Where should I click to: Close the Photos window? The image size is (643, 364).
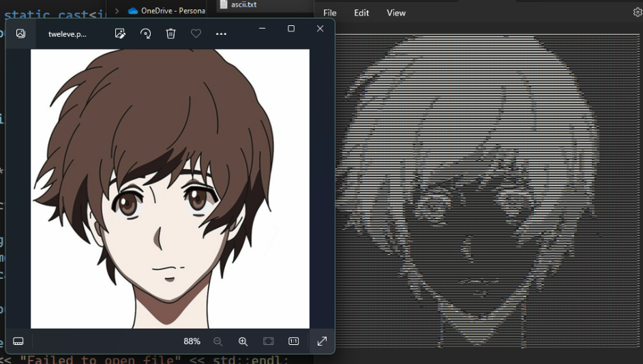click(x=320, y=28)
